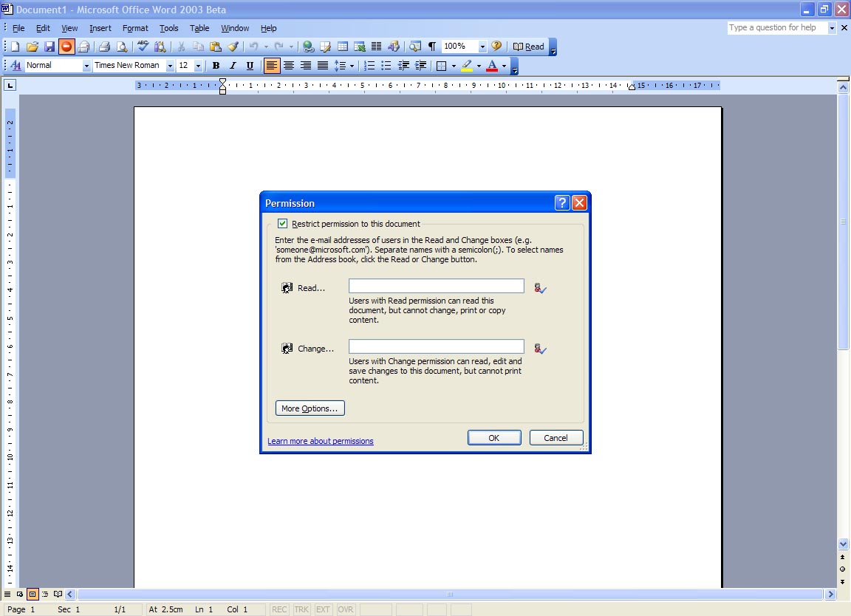Toggle Center alignment
851x616 pixels.
(289, 66)
